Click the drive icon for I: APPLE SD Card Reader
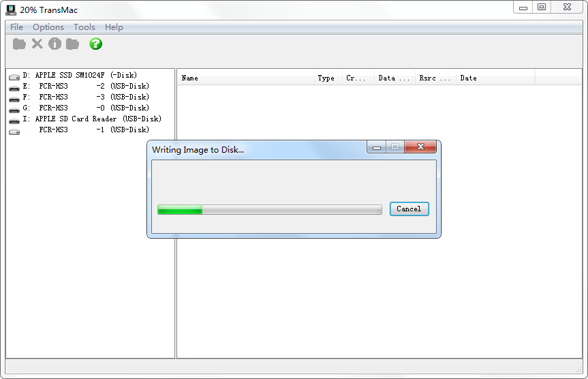Image resolution: width=588 pixels, height=379 pixels. tap(14, 121)
